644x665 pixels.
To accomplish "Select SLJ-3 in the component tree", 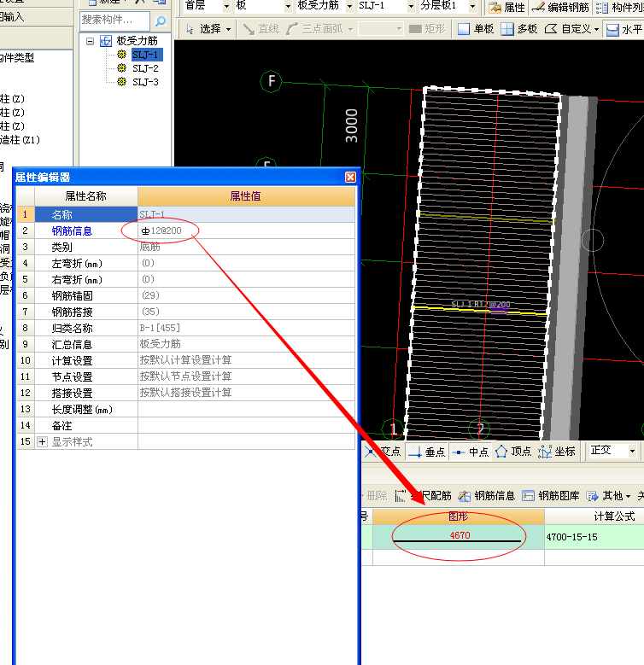I will point(145,82).
